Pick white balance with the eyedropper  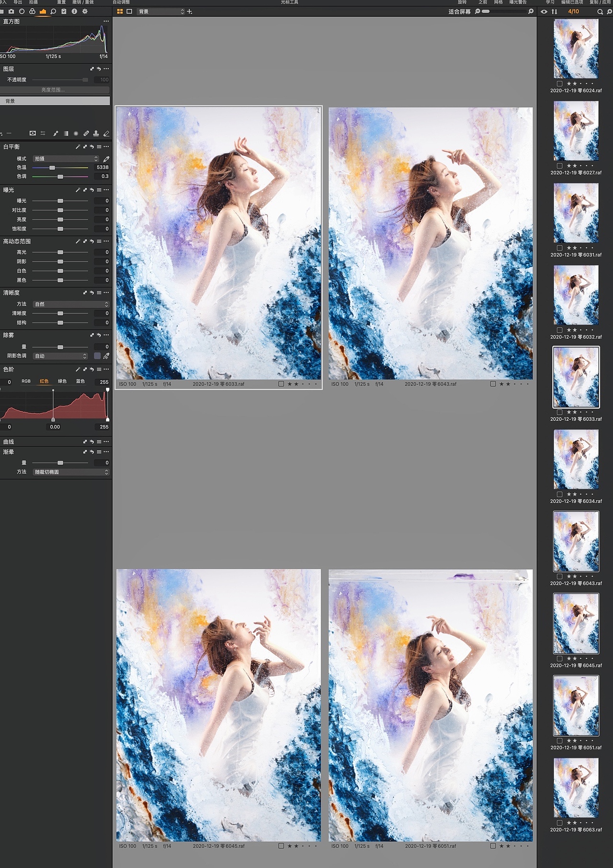pos(106,159)
